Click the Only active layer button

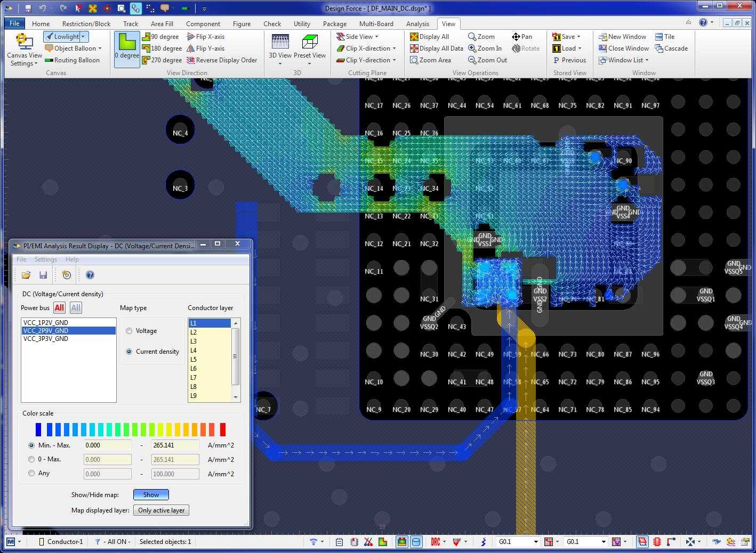pos(162,510)
